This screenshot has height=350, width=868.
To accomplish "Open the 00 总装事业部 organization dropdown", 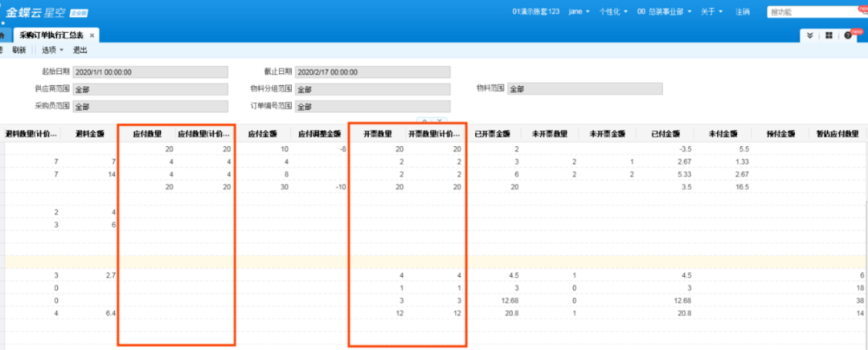I will [665, 11].
